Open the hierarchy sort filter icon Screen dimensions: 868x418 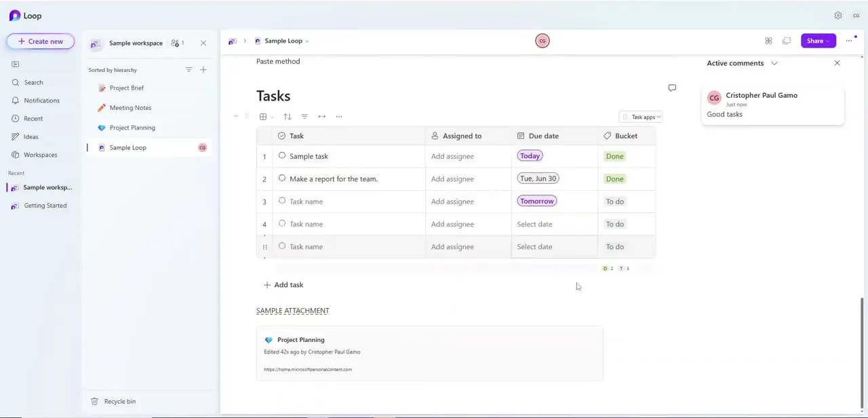pyautogui.click(x=189, y=70)
